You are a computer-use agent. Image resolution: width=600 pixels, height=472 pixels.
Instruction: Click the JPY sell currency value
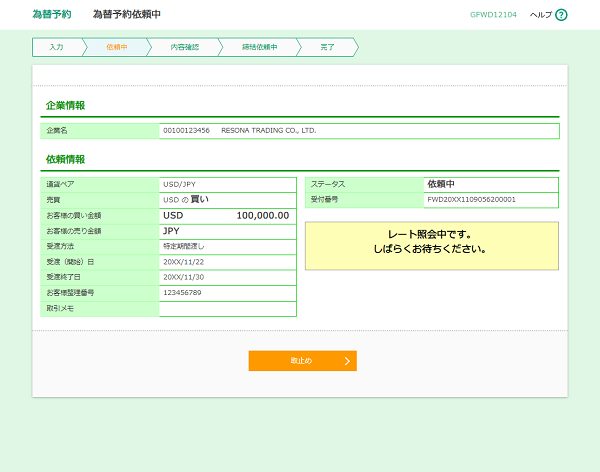[171, 231]
